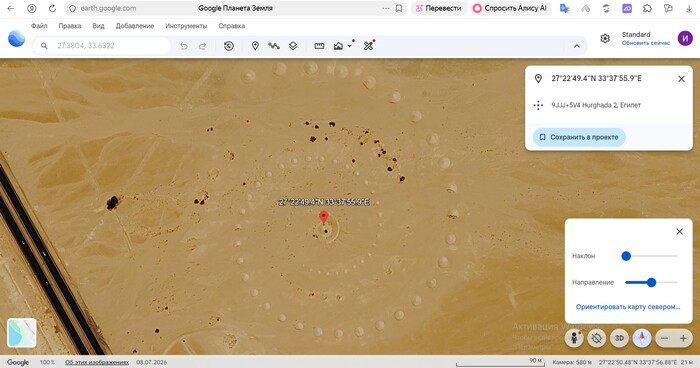
Task: Click the compass north indicator
Action: pyautogui.click(x=642, y=338)
